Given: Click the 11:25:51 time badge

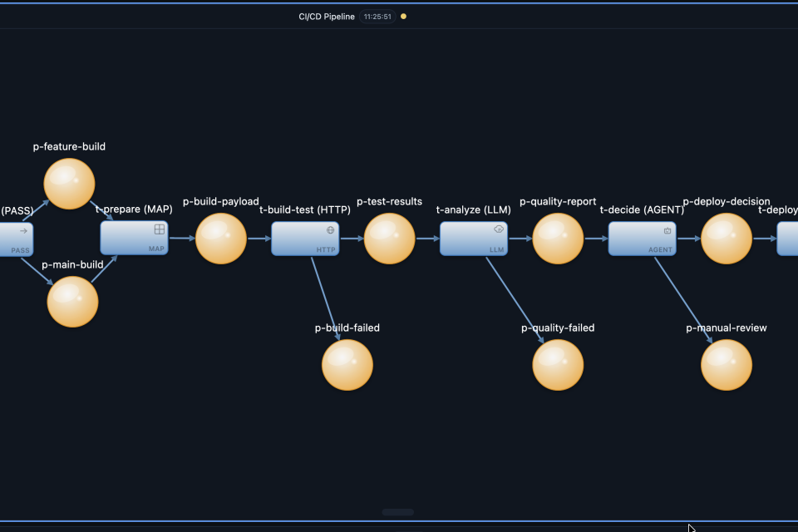Looking at the screenshot, I should (377, 16).
